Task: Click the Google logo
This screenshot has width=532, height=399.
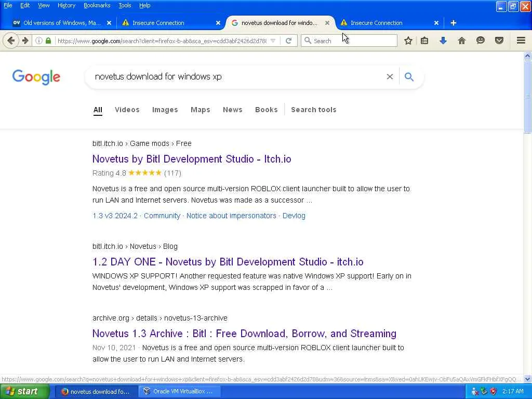Action: tap(36, 77)
